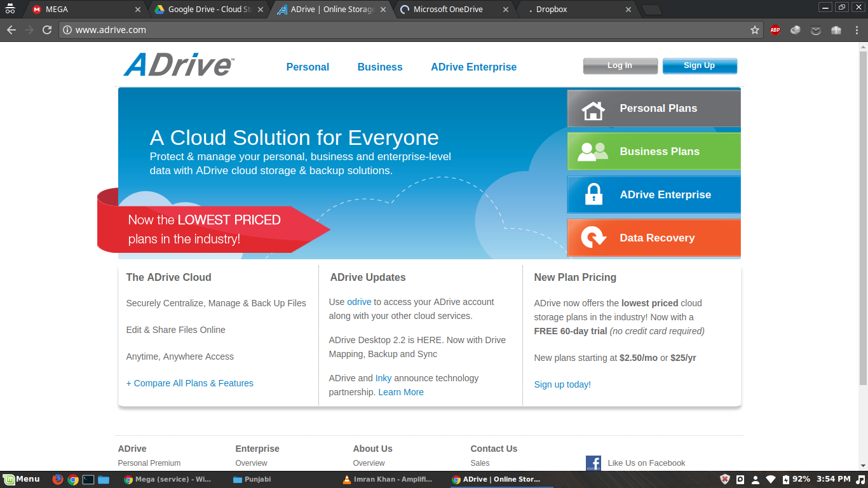Open the Business menu in the site navigation
Screen dimensions: 868x488
(x=380, y=67)
